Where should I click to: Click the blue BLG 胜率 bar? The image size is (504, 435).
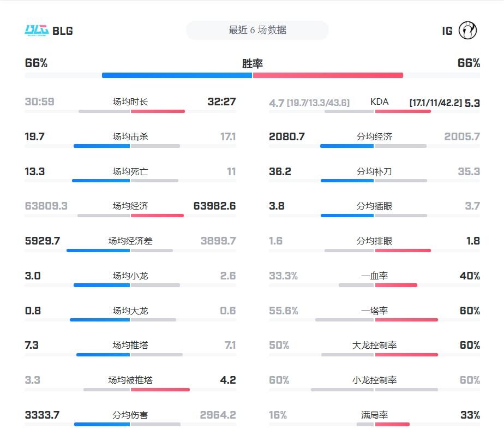coord(177,75)
